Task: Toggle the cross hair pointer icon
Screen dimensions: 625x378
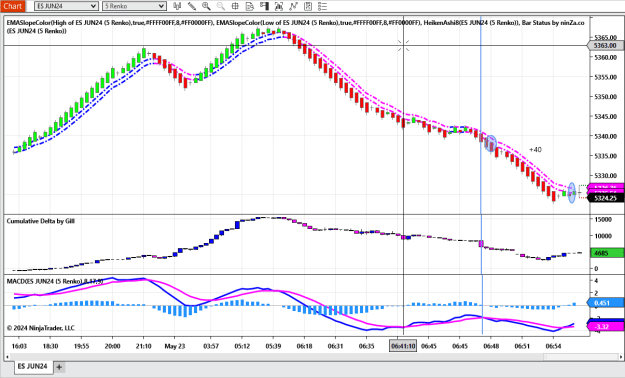Action: coord(235,6)
